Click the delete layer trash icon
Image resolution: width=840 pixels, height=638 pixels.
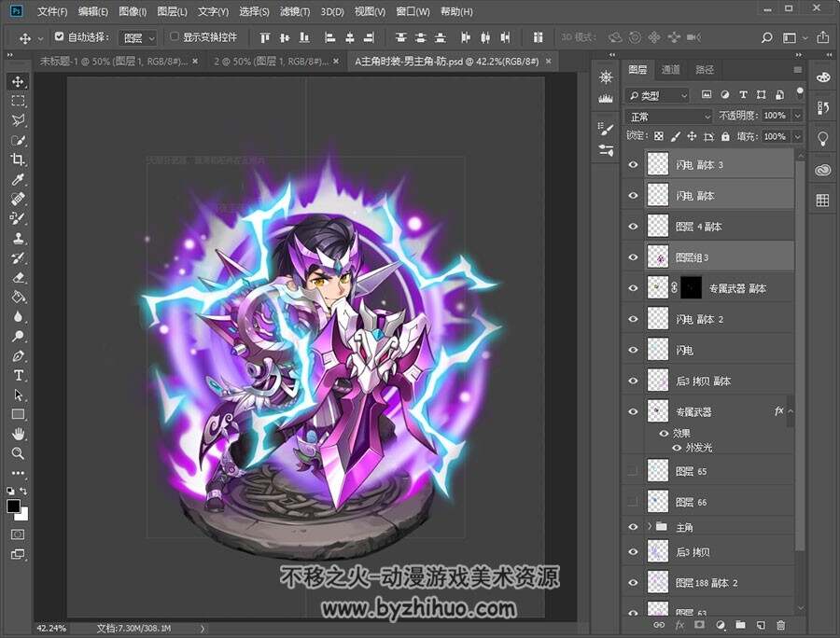(x=781, y=625)
